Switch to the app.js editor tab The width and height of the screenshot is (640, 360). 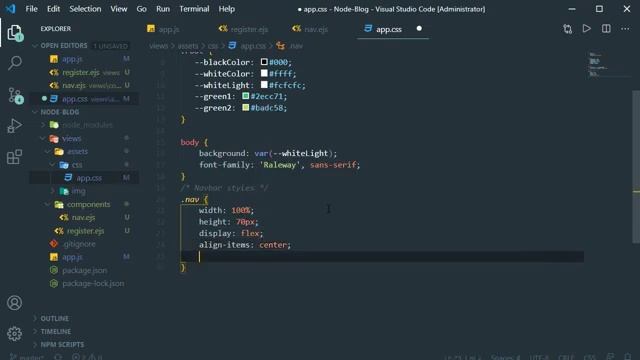pos(169,29)
